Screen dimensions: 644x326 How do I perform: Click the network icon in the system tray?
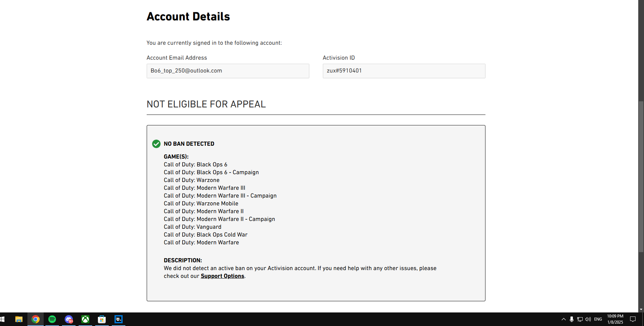point(580,319)
